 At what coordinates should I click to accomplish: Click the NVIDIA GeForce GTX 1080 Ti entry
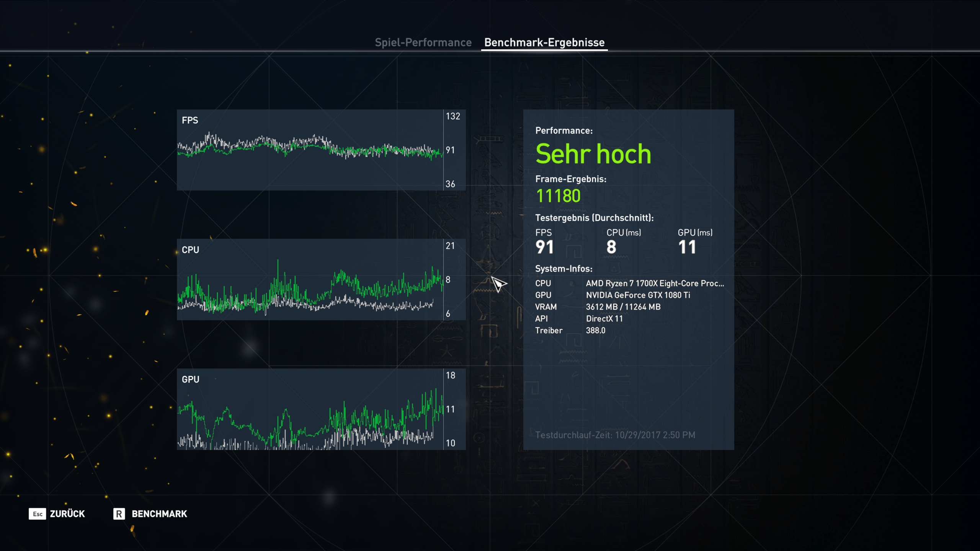coord(638,295)
